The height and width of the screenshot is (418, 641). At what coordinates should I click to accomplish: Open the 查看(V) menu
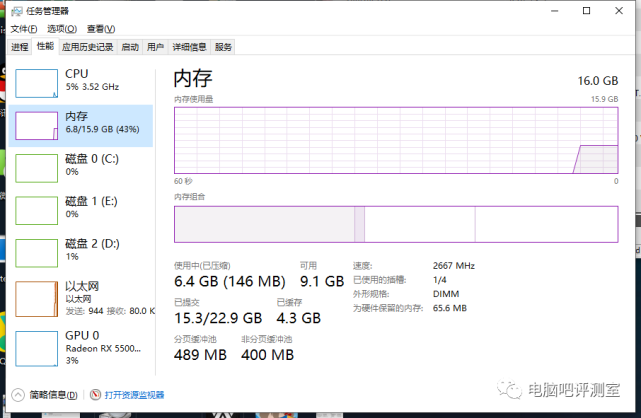coord(98,29)
